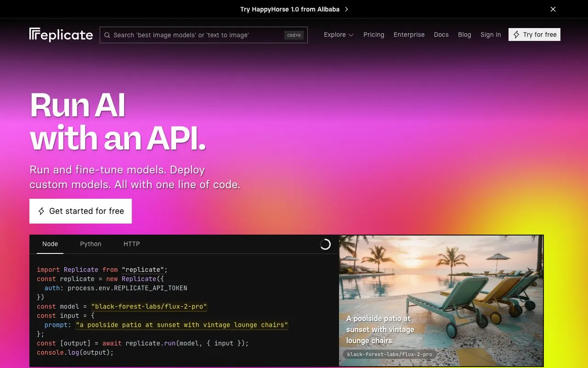
Task: Click the 'const input = {' code line
Action: point(65,316)
